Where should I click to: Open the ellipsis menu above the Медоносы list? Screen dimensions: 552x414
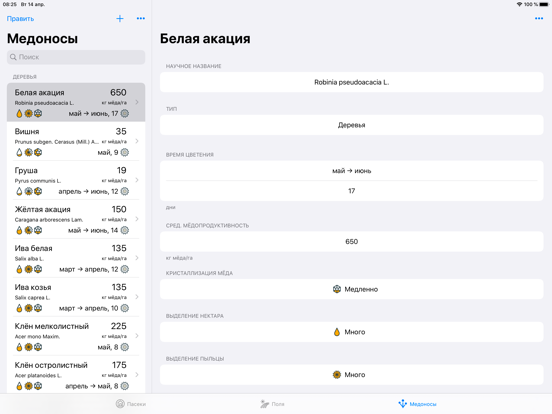140,19
